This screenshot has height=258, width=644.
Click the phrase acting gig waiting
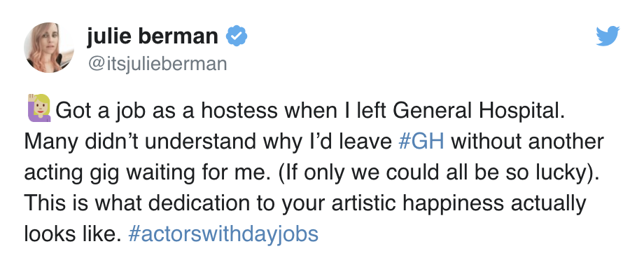[108, 172]
